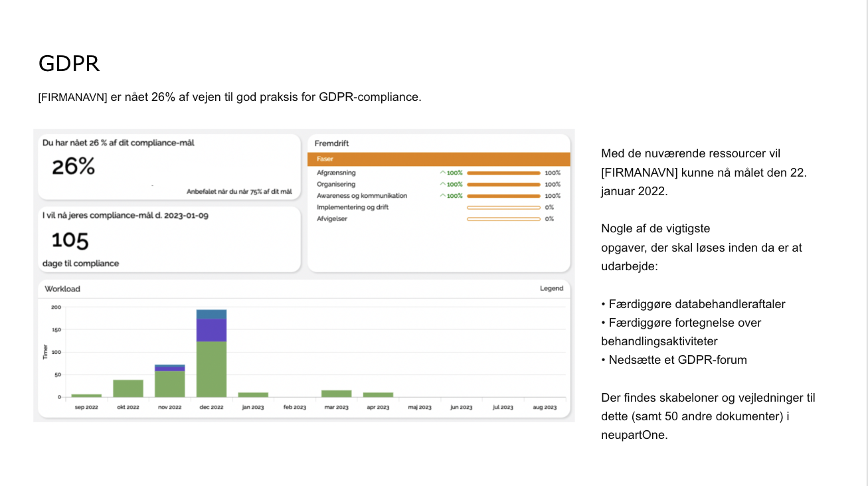Click the purple segment of the nov 2022 bar
The width and height of the screenshot is (868, 486).
point(170,368)
